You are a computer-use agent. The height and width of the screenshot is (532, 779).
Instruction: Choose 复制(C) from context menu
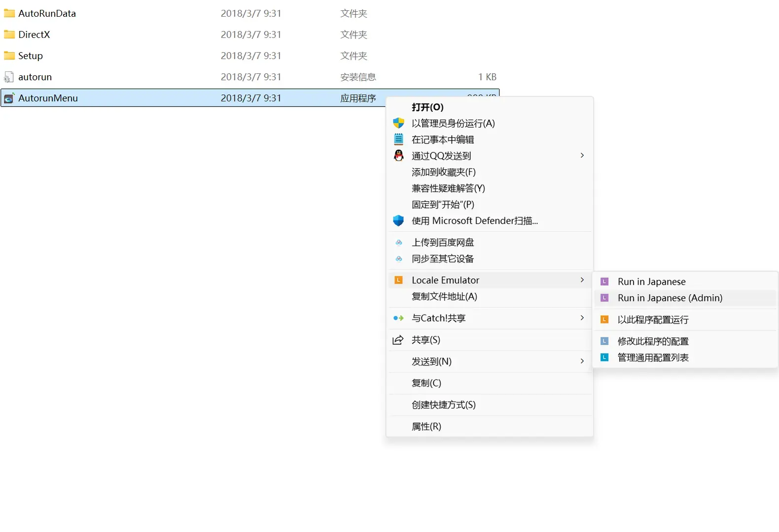[490, 383]
